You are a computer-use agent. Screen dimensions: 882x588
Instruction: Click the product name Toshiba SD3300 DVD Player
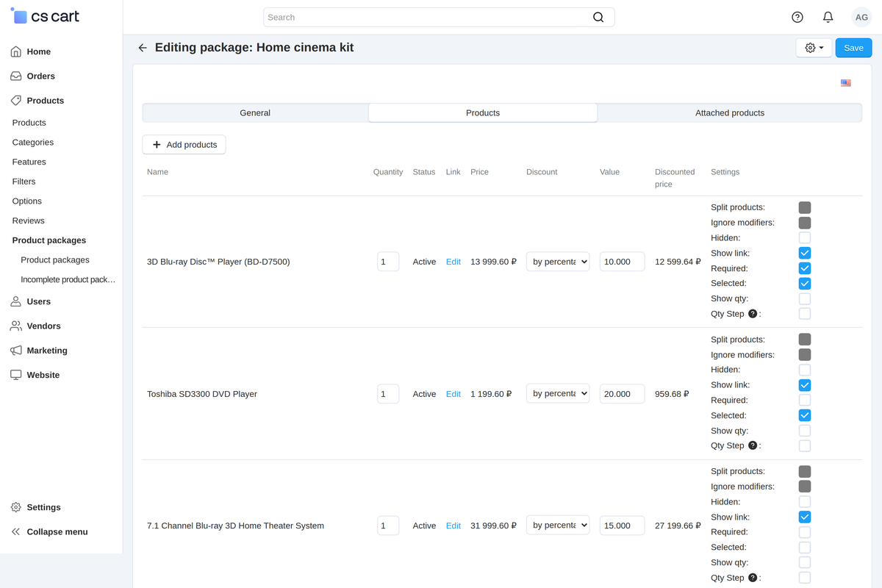pyautogui.click(x=202, y=394)
